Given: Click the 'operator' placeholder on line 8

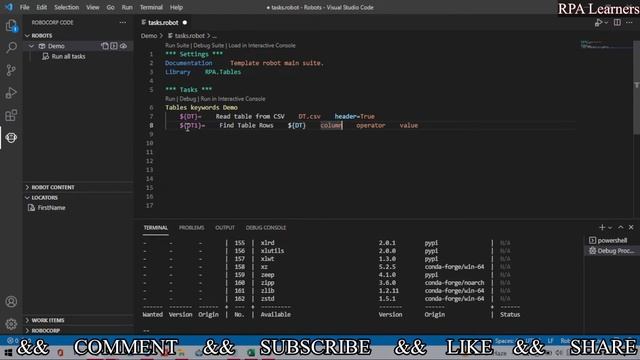Looking at the screenshot, I should (371, 125).
